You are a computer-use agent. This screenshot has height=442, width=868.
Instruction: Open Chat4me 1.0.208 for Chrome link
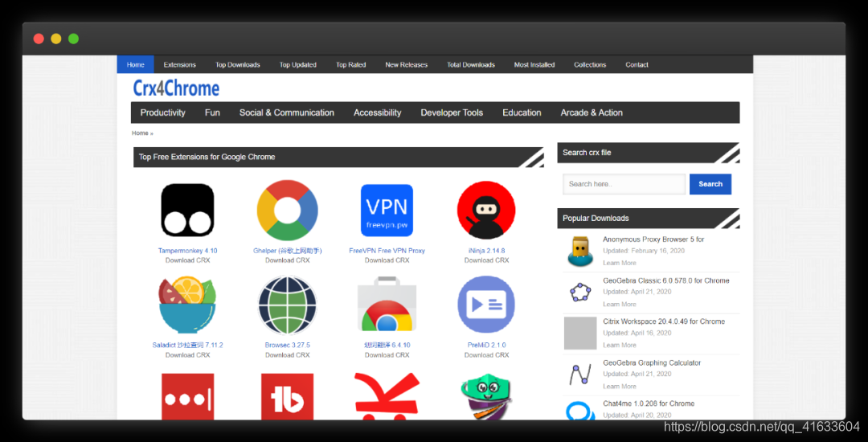[x=649, y=404]
